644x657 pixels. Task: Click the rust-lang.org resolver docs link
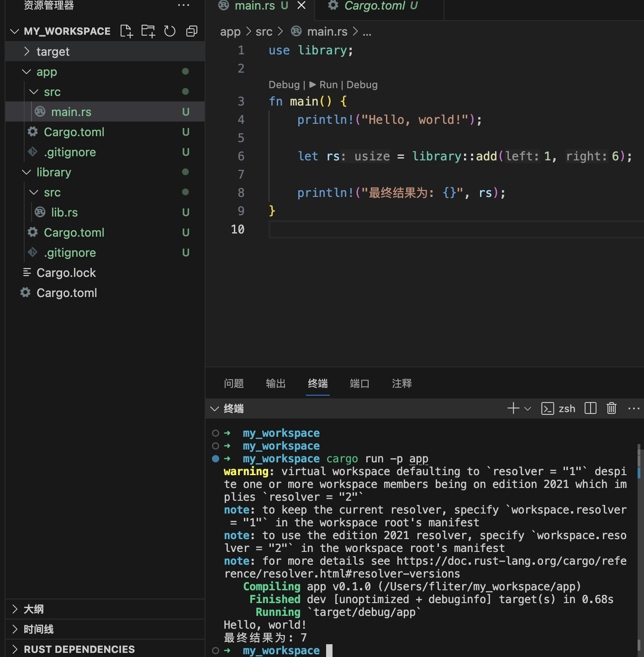pos(511,561)
